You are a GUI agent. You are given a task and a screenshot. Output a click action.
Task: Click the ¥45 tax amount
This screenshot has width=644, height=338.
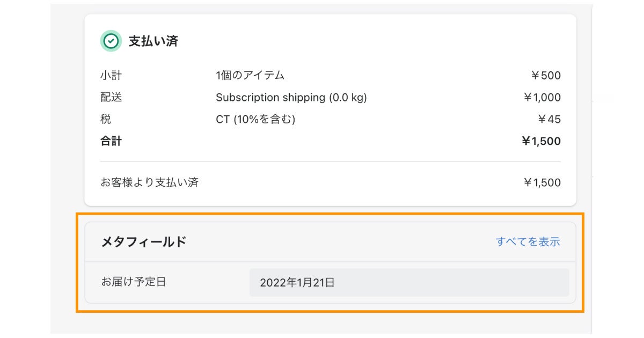click(x=548, y=119)
